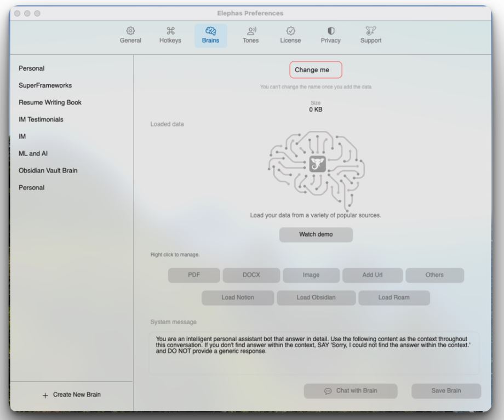Click Load Notion to import data
504x420 pixels.
tap(238, 297)
